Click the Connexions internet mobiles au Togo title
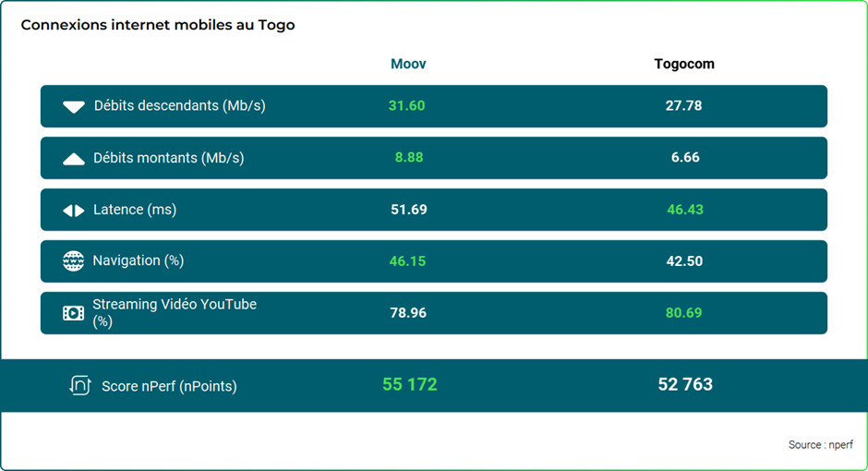This screenshot has height=471, width=868. (x=158, y=25)
